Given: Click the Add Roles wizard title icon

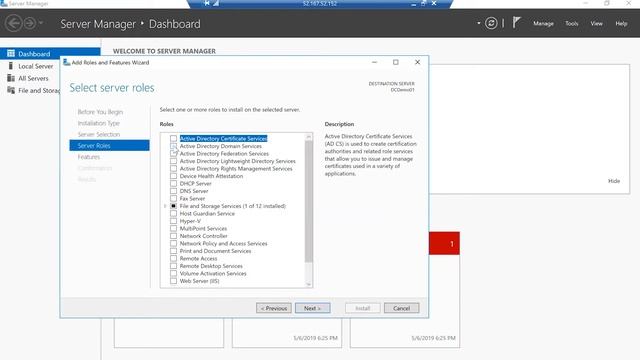Looking at the screenshot, I should point(67,62).
